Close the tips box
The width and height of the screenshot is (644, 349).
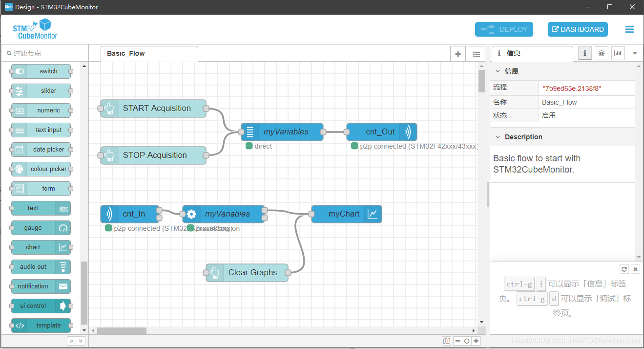(635, 269)
